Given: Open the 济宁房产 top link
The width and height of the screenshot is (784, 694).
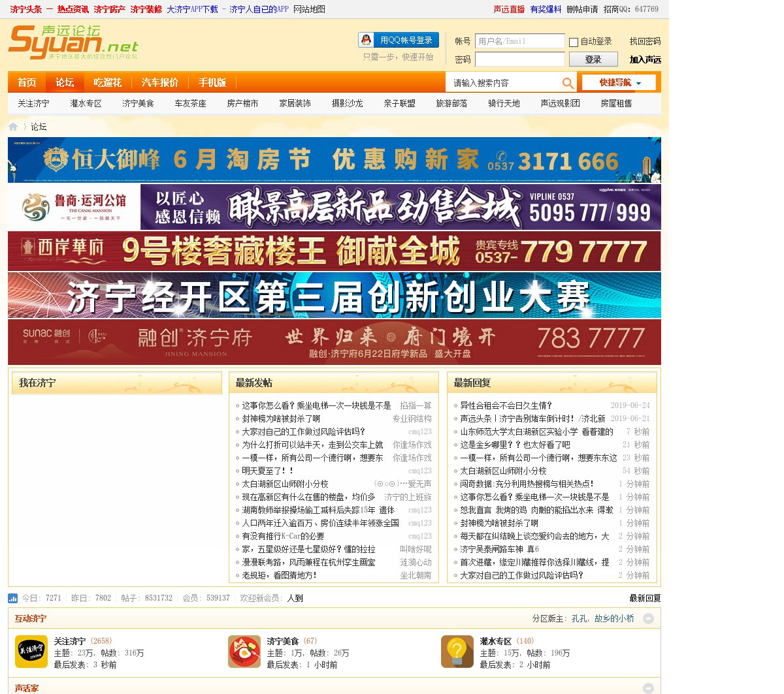Looking at the screenshot, I should pos(109,9).
